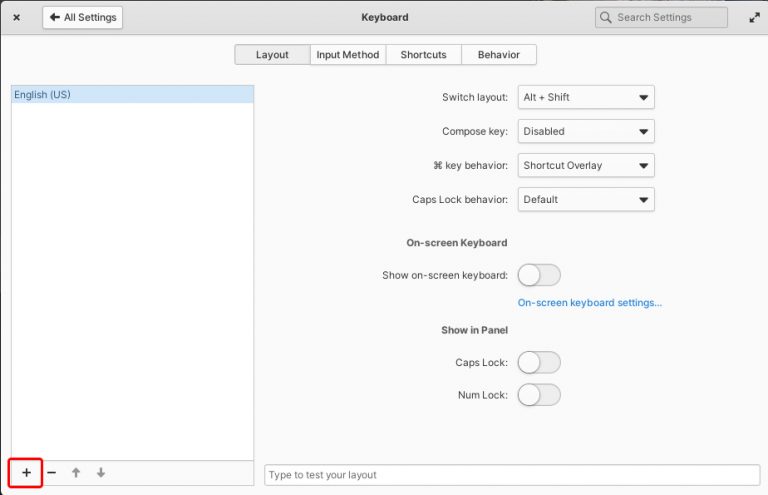
Task: Move layout up with arrow icon
Action: pyautogui.click(x=76, y=472)
